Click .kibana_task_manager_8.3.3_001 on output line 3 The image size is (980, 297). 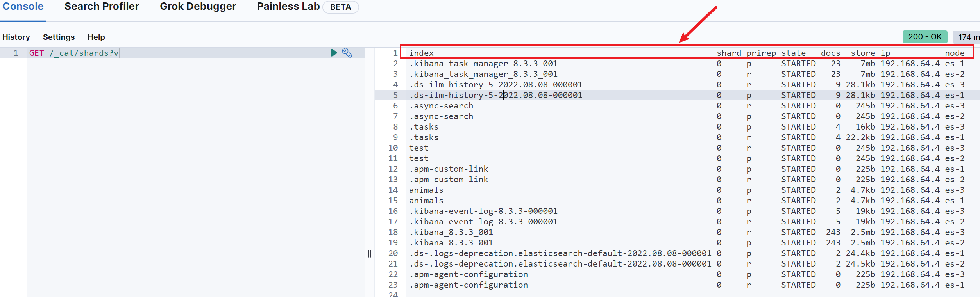click(483, 74)
